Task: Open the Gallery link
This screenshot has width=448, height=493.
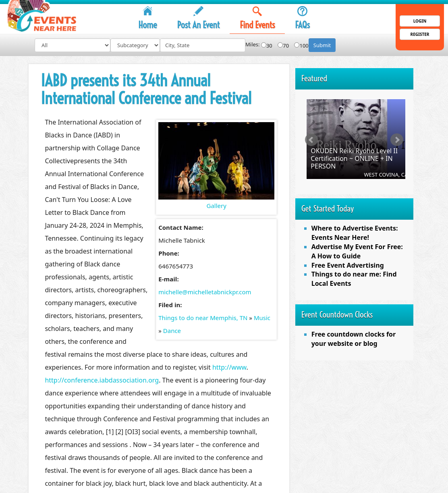Action: [216, 206]
